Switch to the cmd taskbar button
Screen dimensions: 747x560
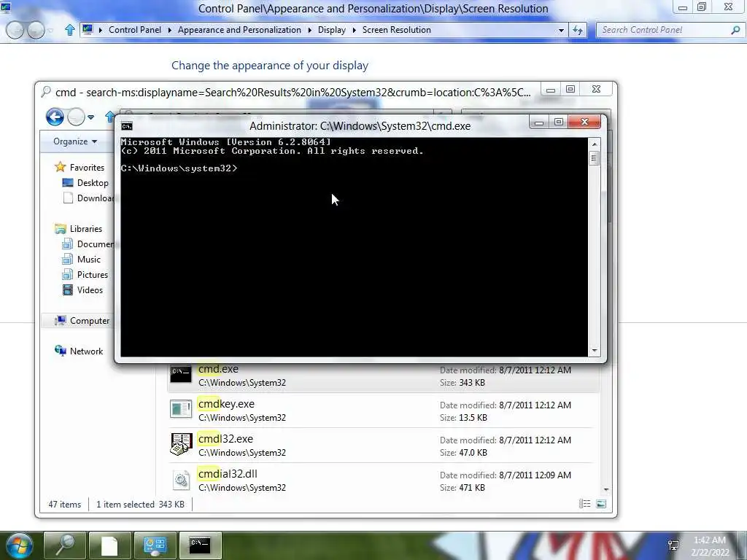click(200, 545)
